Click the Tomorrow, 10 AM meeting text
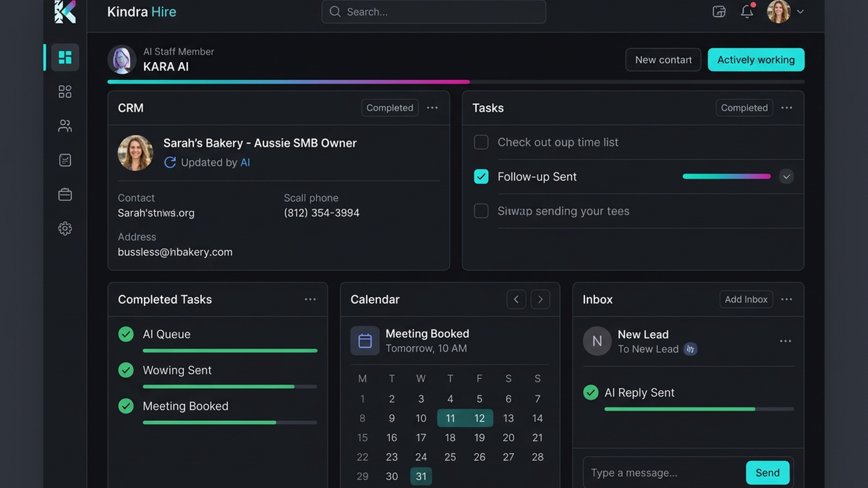868x488 pixels. tap(426, 349)
